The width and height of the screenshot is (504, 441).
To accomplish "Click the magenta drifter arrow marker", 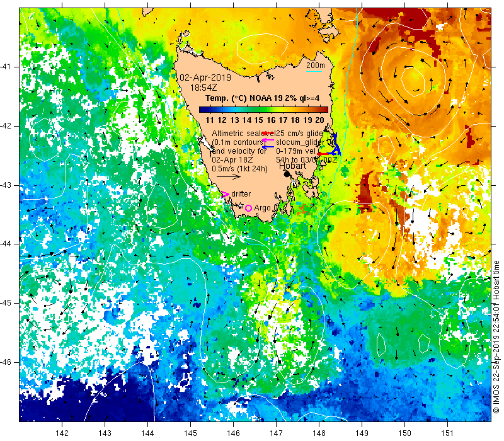I will point(226,194).
